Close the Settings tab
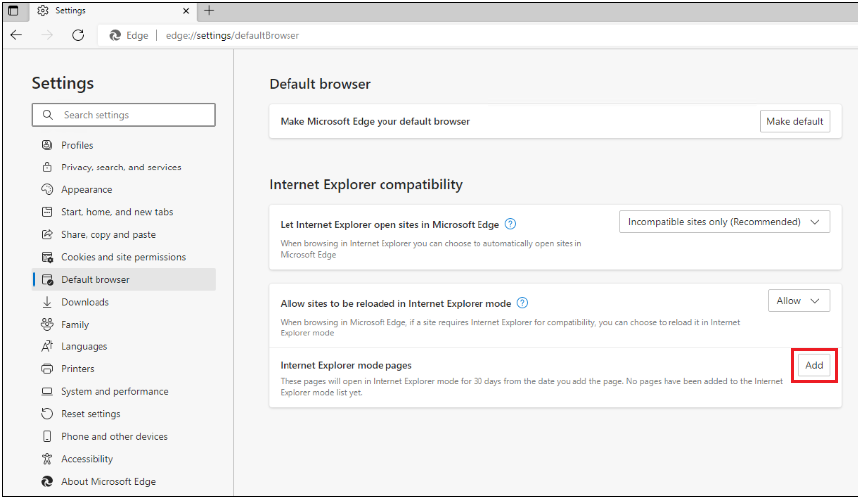 (x=186, y=10)
